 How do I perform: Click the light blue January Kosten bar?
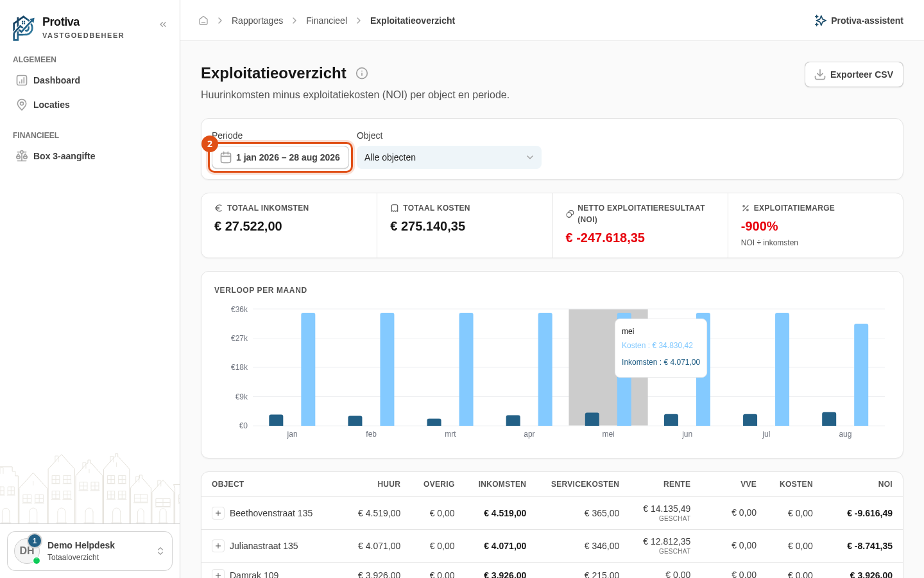point(308,369)
